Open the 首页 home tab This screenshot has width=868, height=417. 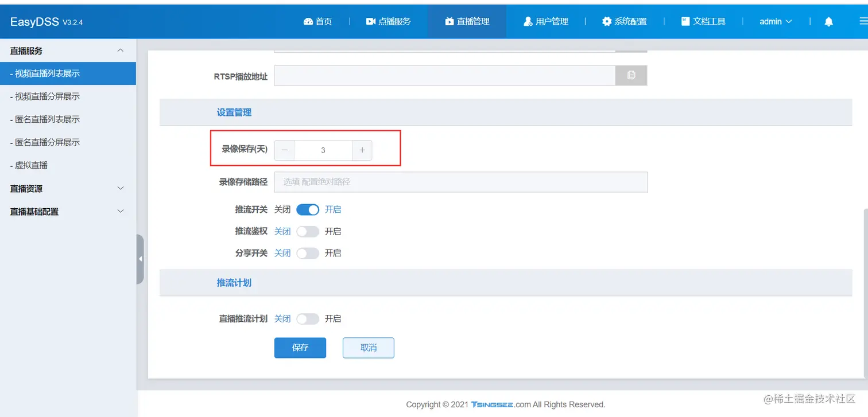(x=317, y=21)
